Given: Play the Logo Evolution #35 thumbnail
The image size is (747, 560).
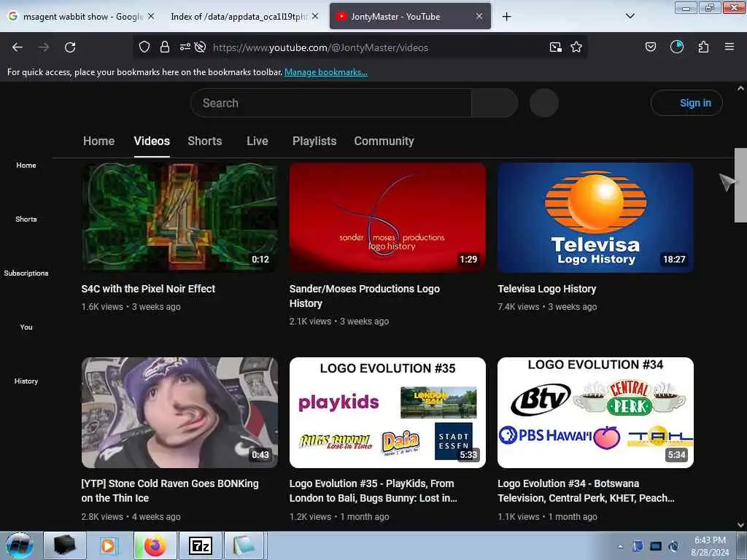Looking at the screenshot, I should pyautogui.click(x=388, y=413).
